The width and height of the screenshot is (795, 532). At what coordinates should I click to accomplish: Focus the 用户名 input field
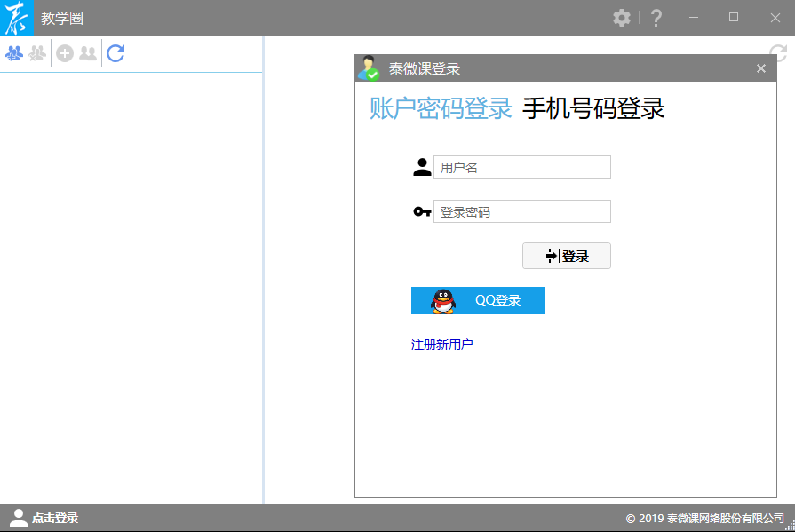522,167
